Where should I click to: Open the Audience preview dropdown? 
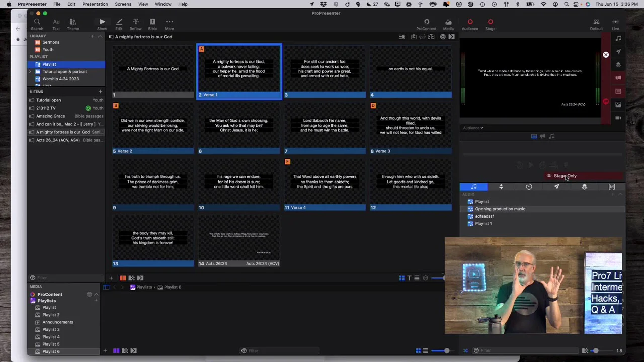point(473,128)
